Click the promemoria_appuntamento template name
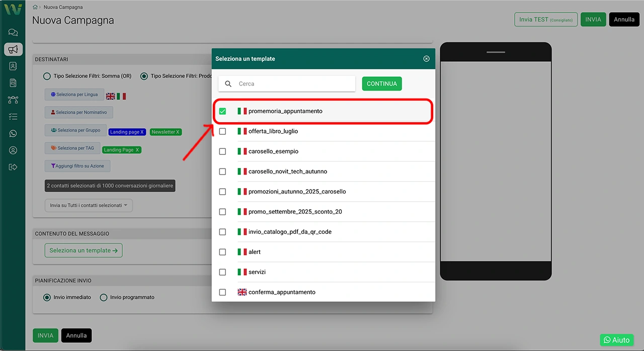Screen dimensions: 644x351 click(x=285, y=111)
